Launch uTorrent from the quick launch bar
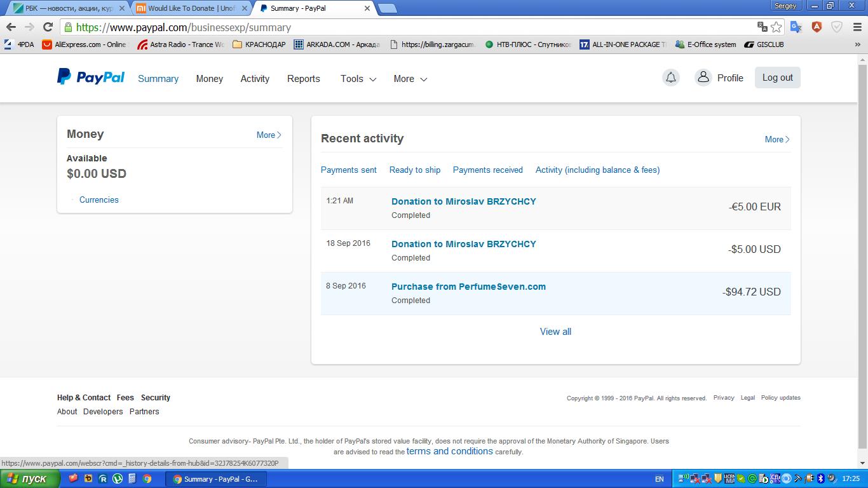 [118, 478]
